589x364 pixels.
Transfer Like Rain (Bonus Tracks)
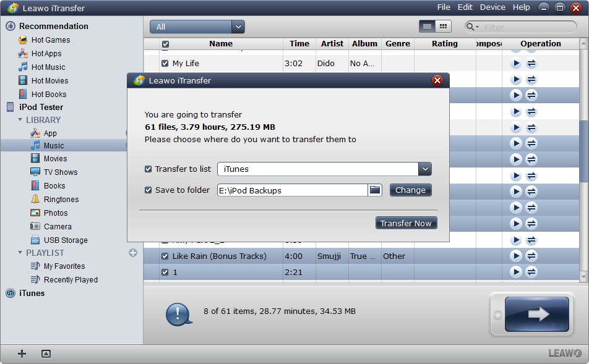point(531,256)
